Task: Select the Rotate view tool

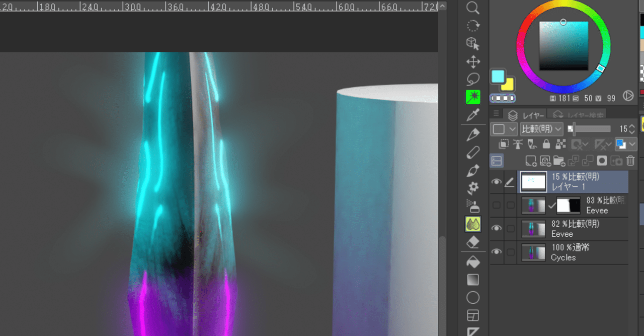Action: (472, 26)
